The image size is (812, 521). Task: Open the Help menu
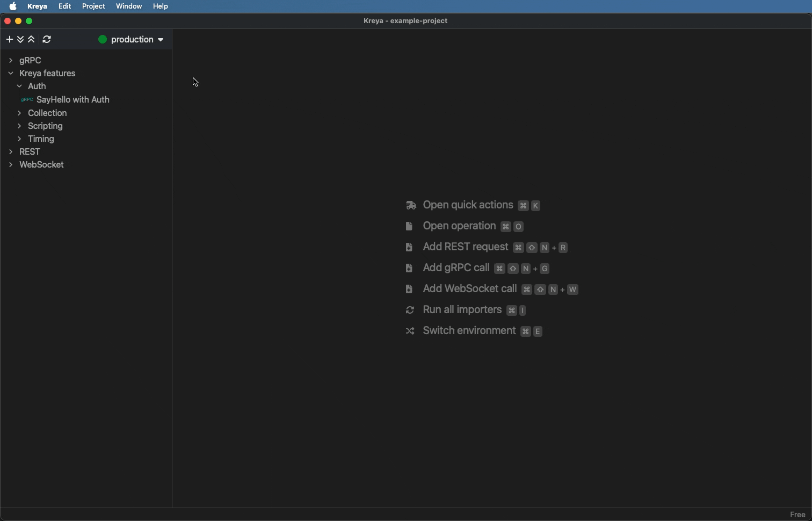pos(160,6)
